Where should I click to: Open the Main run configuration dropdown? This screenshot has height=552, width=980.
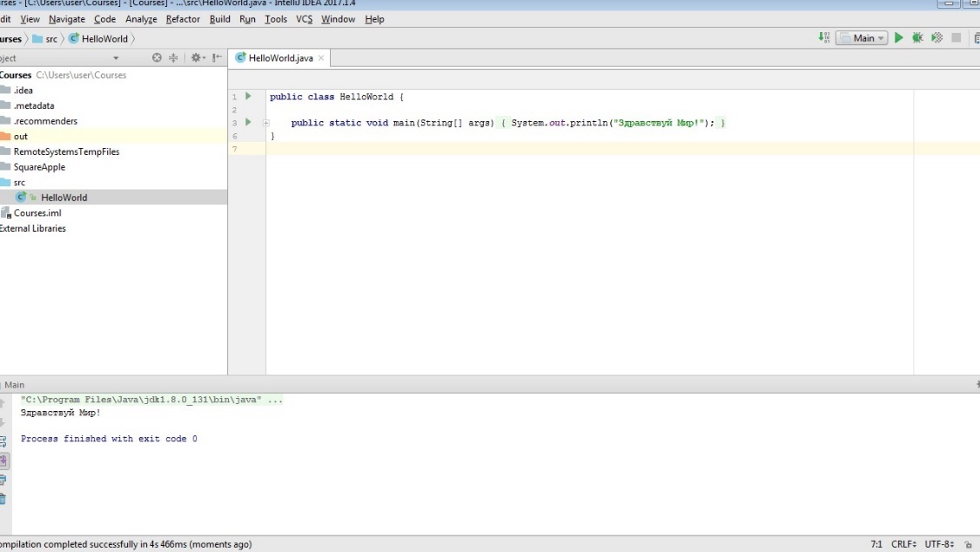(862, 38)
